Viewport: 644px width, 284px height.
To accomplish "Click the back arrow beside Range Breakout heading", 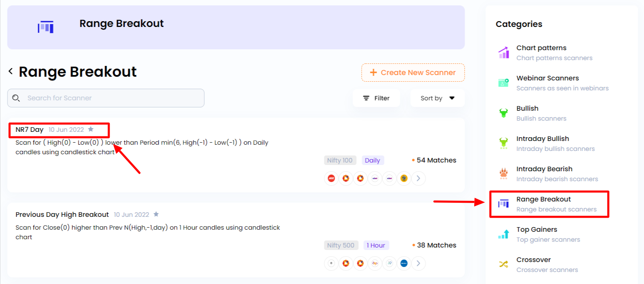I will (10, 71).
